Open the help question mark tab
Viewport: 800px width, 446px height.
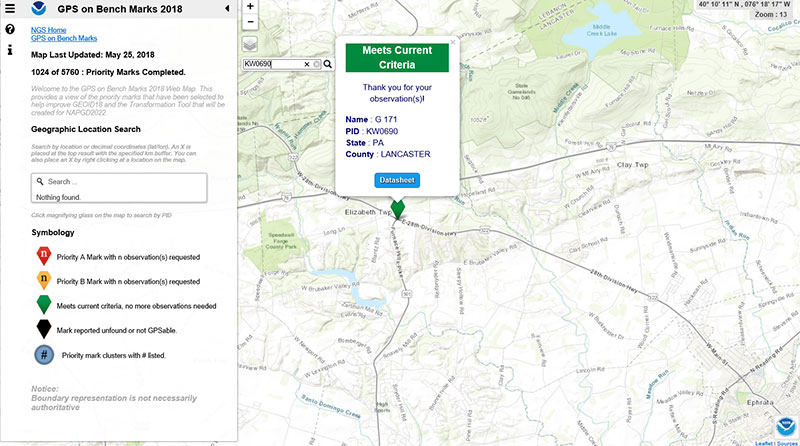click(x=10, y=29)
